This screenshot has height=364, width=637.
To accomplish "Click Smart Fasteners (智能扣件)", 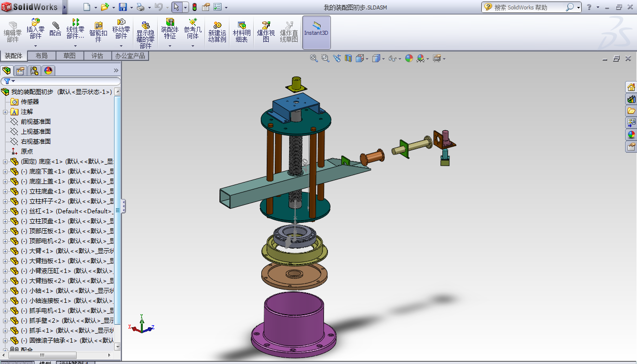I will 98,31.
